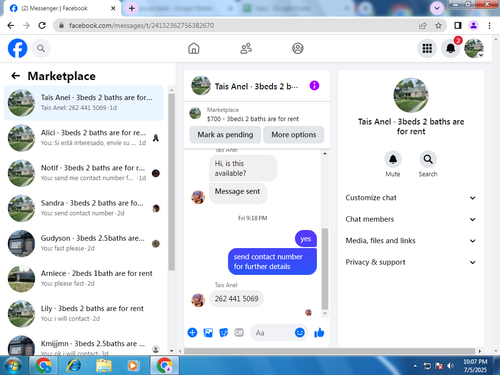Screen dimensions: 500x375
Task: Open the Windows Start button
Action: [13, 366]
